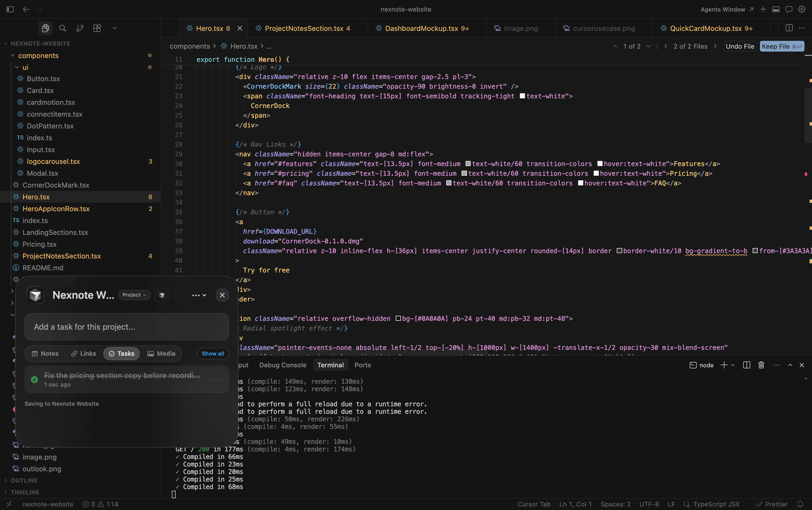
Task: Open HeroAppIconRow.tsx in the explorer
Action: coord(56,209)
